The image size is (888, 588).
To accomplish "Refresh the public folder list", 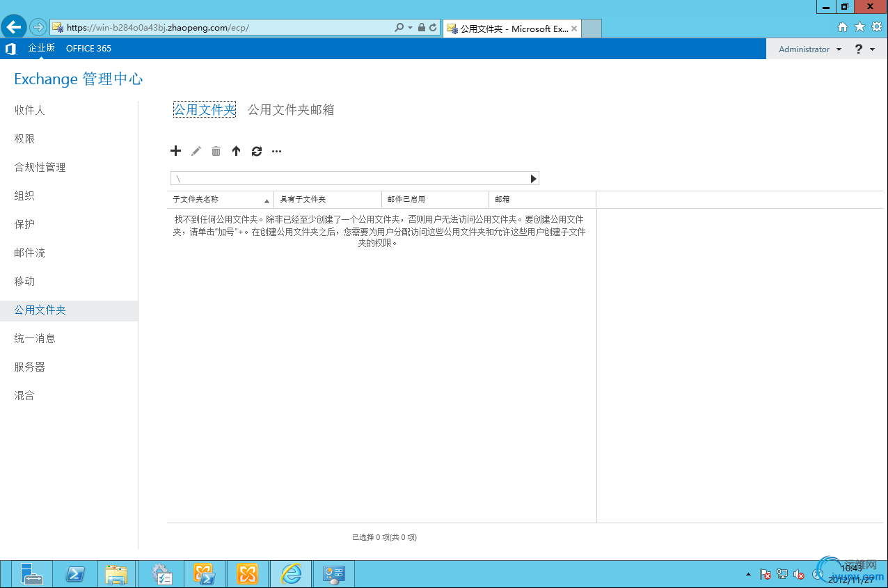I will tap(257, 151).
